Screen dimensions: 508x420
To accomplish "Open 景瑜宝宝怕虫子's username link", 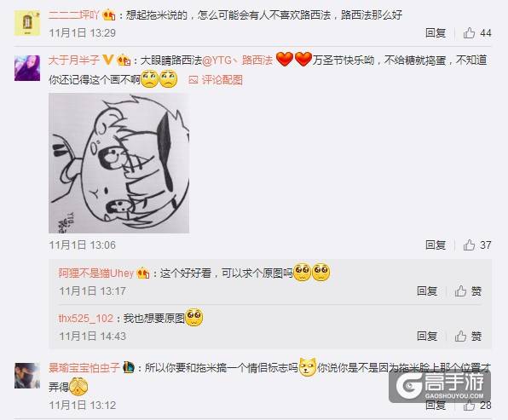I will point(84,368).
